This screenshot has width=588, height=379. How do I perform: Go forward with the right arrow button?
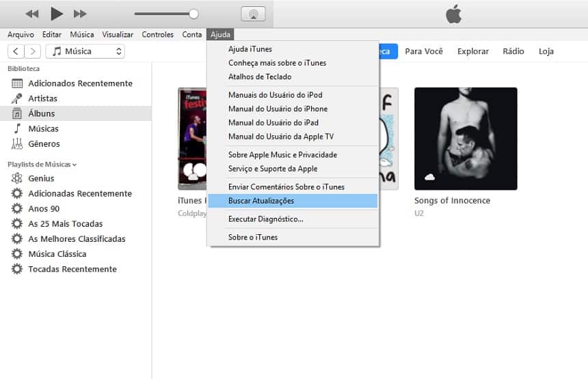click(33, 51)
